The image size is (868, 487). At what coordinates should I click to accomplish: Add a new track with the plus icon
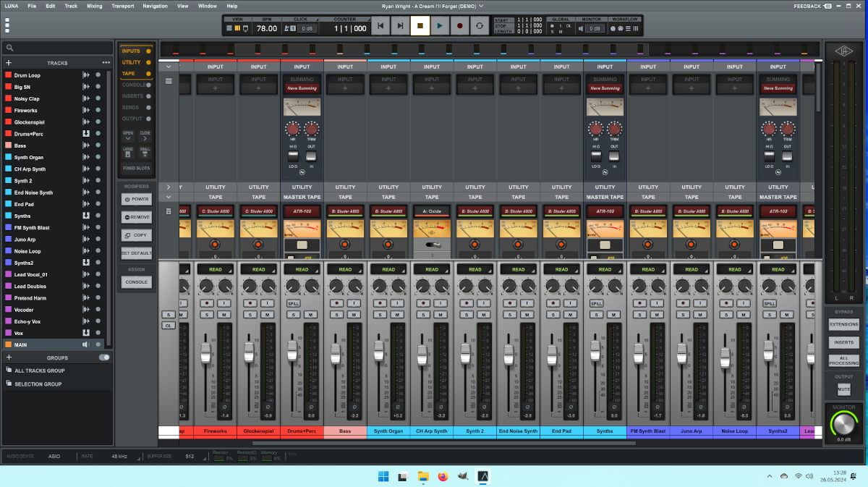click(x=9, y=63)
